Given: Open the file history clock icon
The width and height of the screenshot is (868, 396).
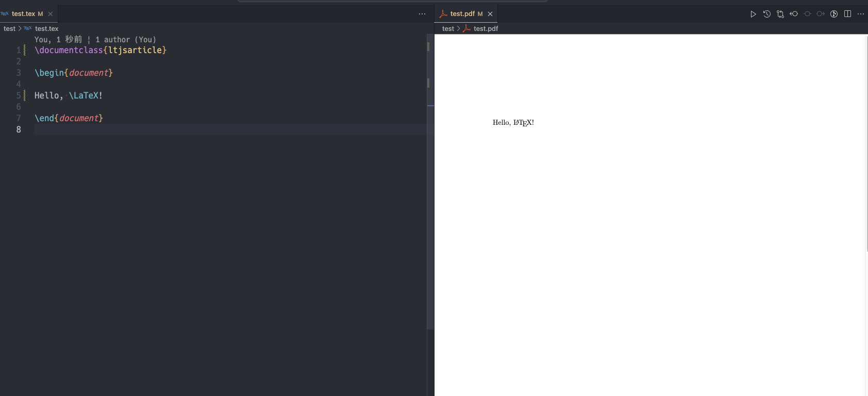Looking at the screenshot, I should (767, 14).
